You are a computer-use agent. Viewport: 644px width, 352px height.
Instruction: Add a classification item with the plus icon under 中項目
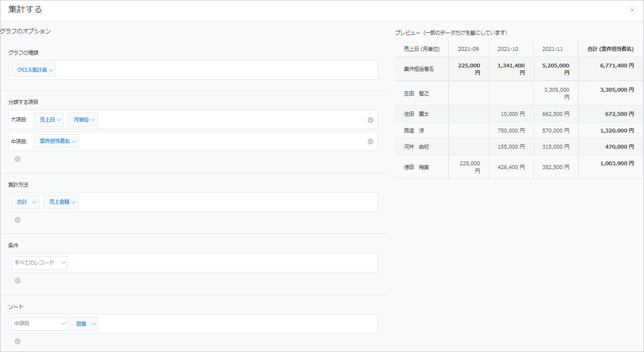(x=17, y=159)
